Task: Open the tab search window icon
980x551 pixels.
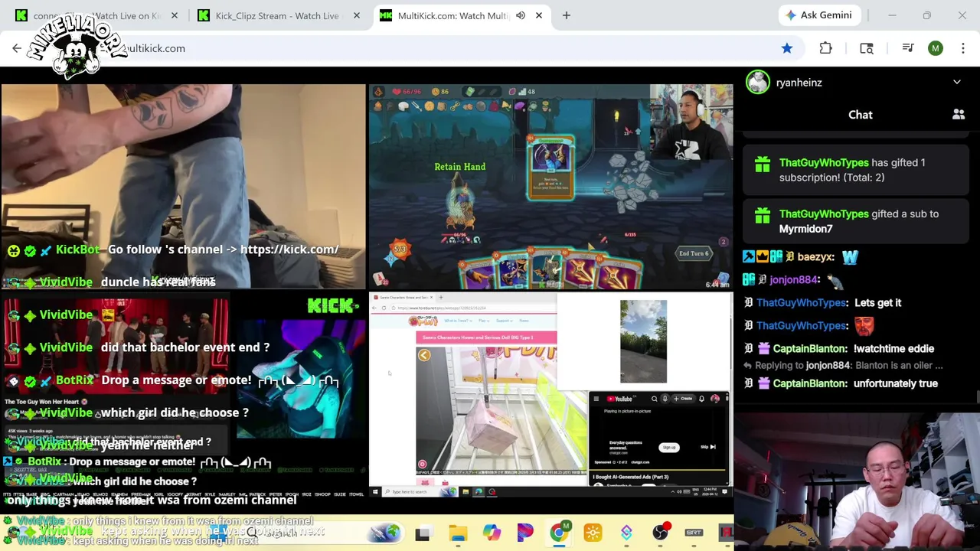Action: coord(867,48)
